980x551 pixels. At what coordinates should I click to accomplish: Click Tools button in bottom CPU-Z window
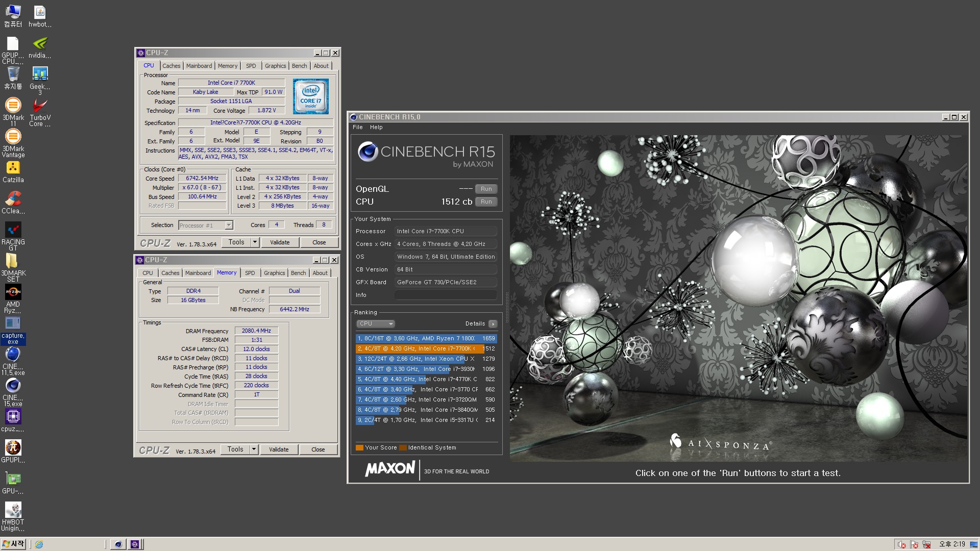(235, 449)
